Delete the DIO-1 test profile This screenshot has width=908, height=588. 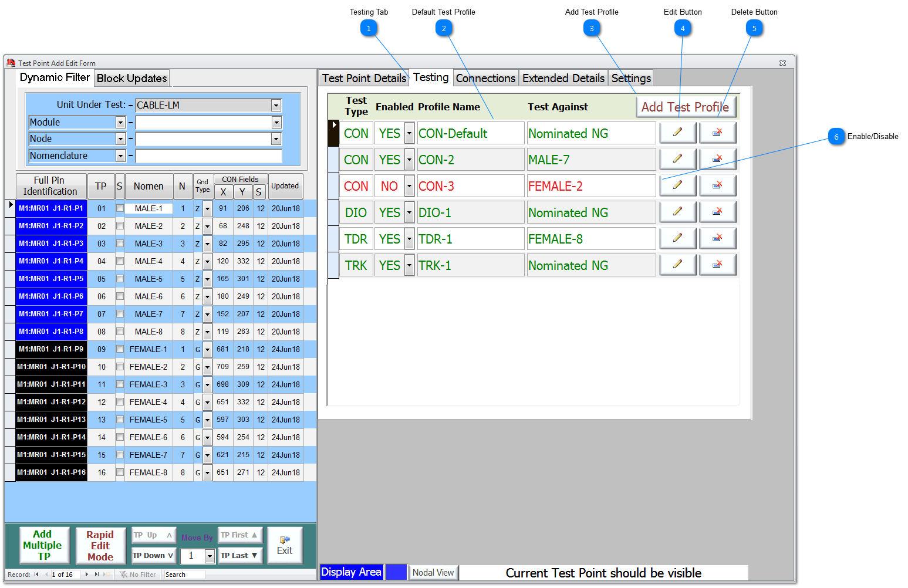[717, 212]
